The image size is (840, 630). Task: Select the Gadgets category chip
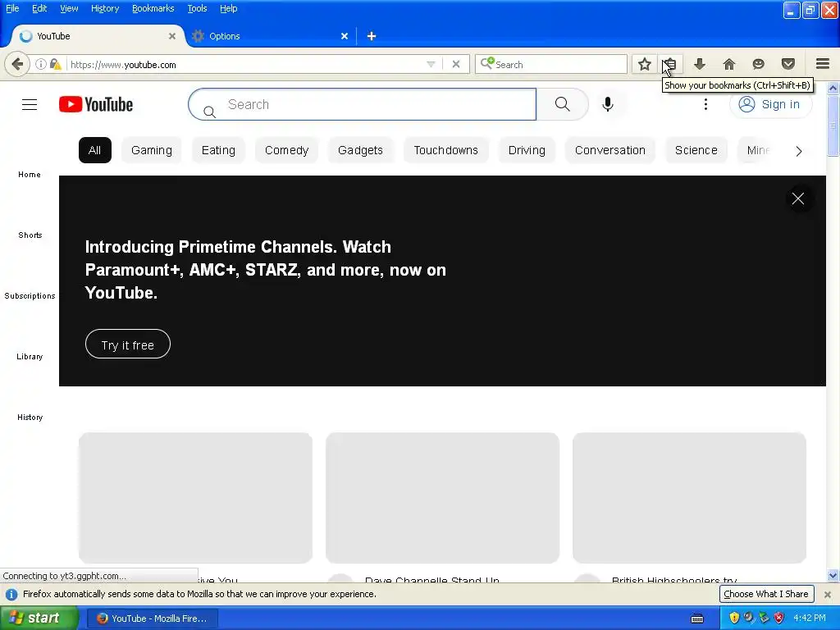[361, 150]
